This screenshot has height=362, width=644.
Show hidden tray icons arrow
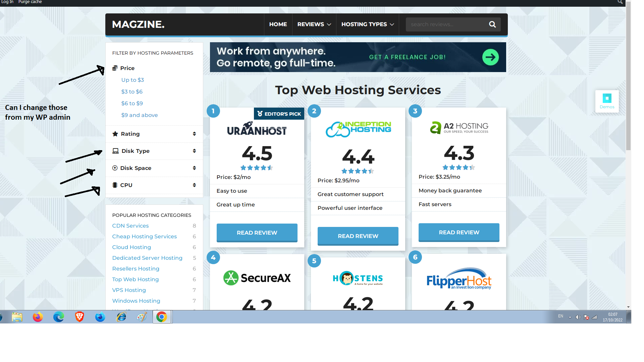tap(570, 317)
